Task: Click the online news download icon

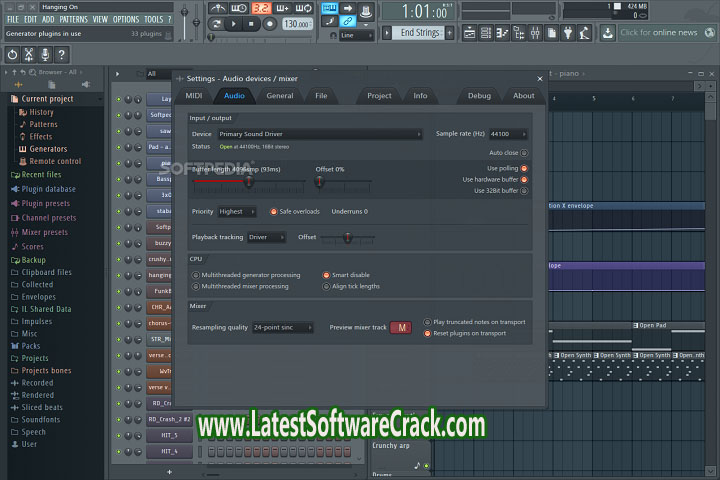Action: (x=607, y=33)
